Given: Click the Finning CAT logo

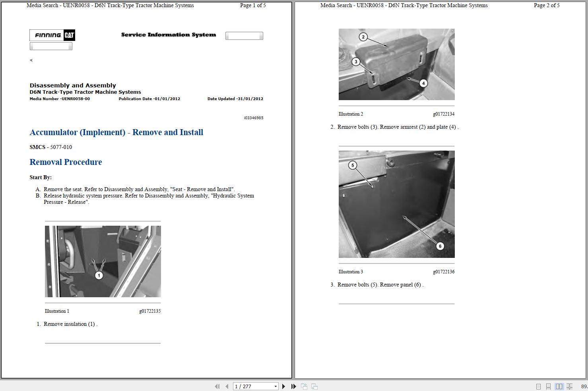Looking at the screenshot, I should coord(52,35).
